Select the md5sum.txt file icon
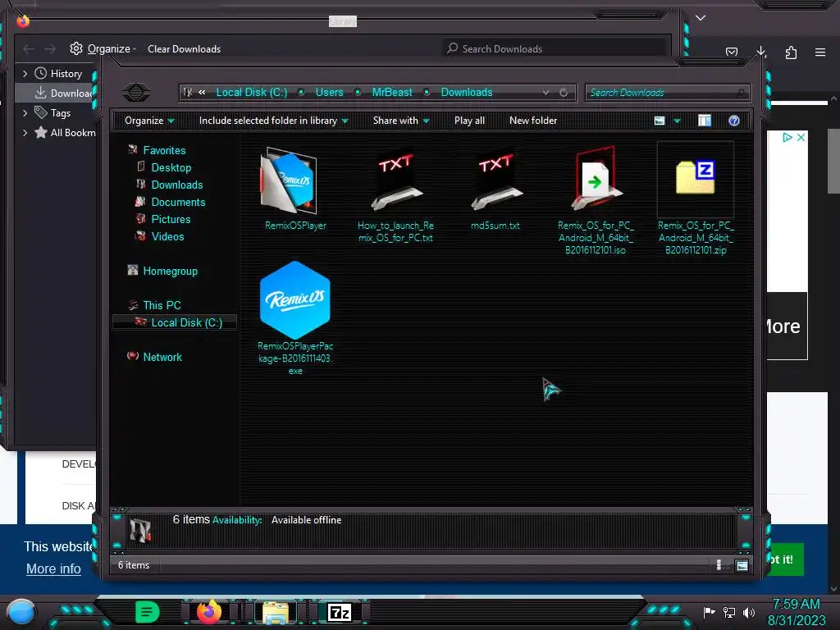Screen dimensions: 840x630 (496, 182)
